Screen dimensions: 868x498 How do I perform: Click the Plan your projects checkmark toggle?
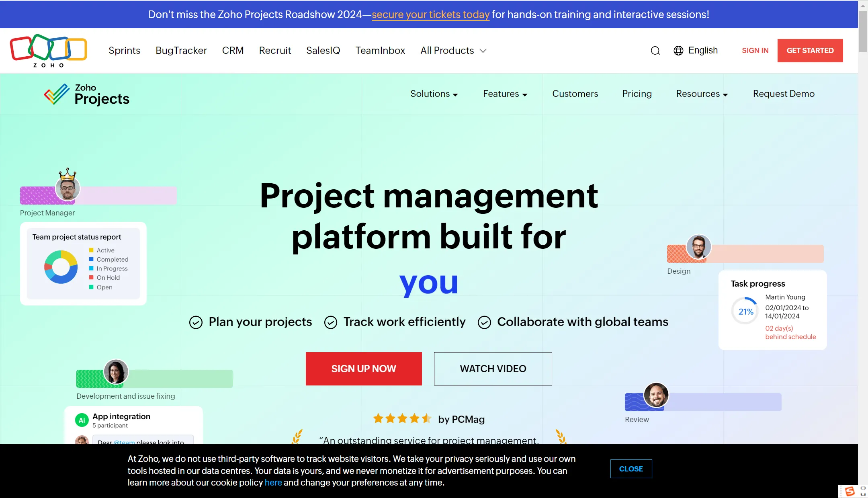tap(195, 322)
